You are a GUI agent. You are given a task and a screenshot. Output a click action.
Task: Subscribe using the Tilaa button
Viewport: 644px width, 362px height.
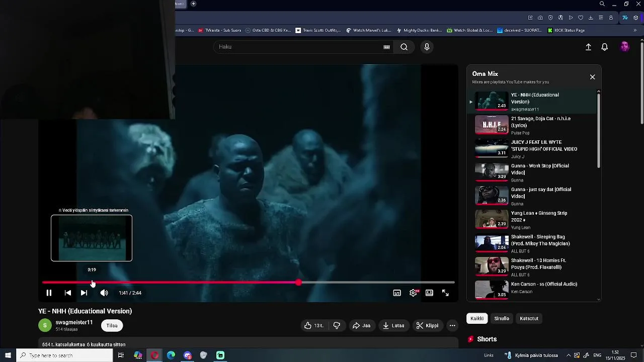pyautogui.click(x=112, y=325)
